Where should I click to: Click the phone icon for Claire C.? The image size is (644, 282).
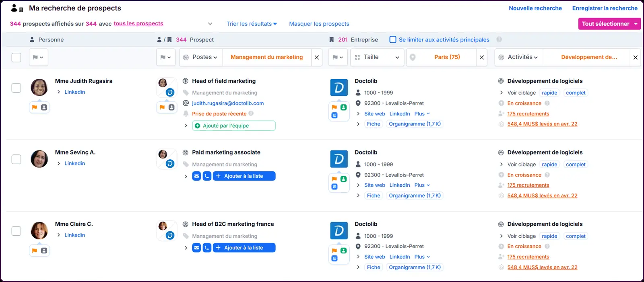[x=207, y=248]
